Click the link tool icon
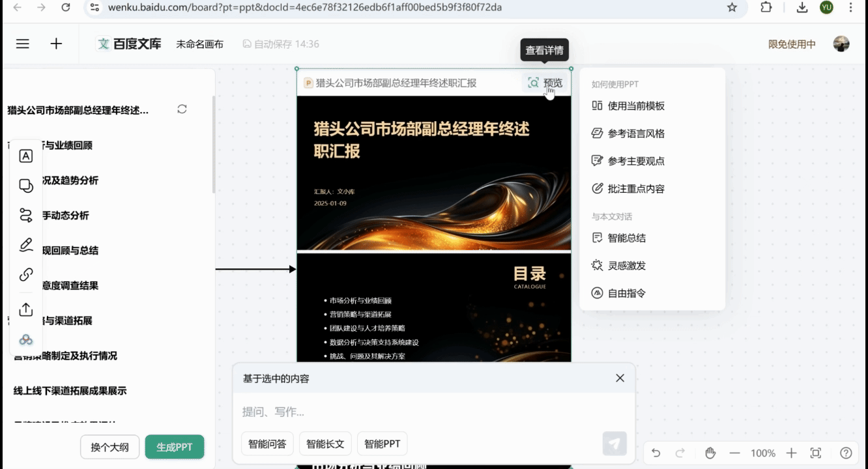Viewport: 868px width, 469px height. click(x=26, y=274)
